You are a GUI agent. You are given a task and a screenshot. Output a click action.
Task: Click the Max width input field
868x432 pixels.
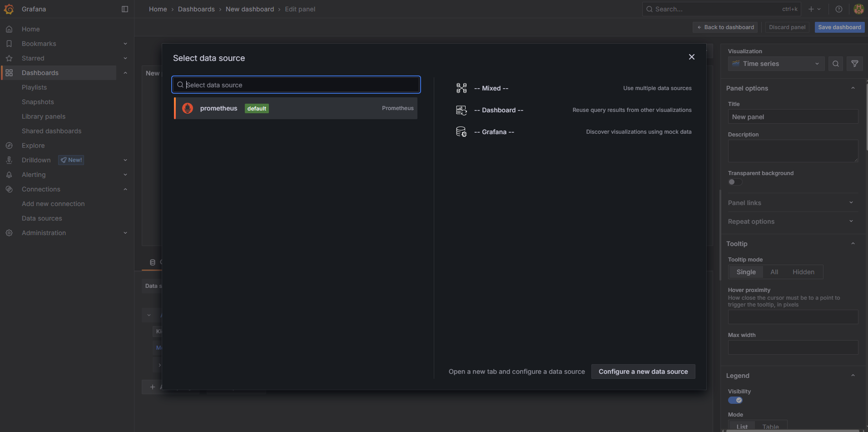tap(793, 347)
